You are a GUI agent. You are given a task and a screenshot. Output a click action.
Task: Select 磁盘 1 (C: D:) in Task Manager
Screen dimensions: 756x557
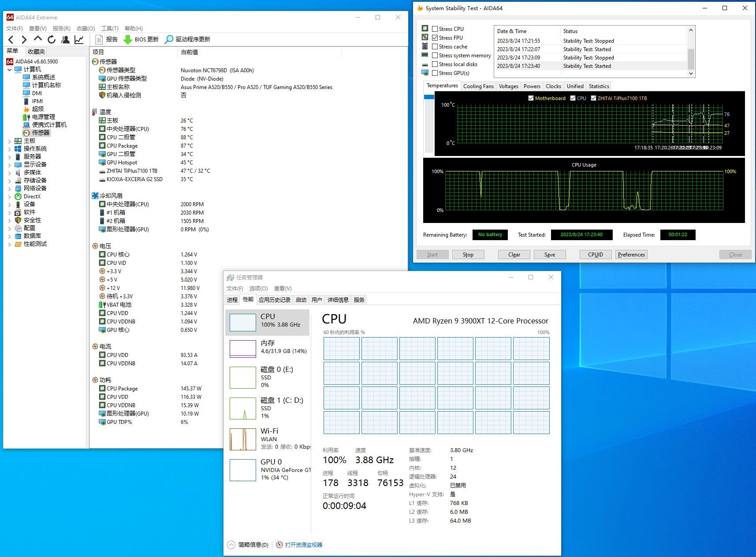pyautogui.click(x=267, y=408)
